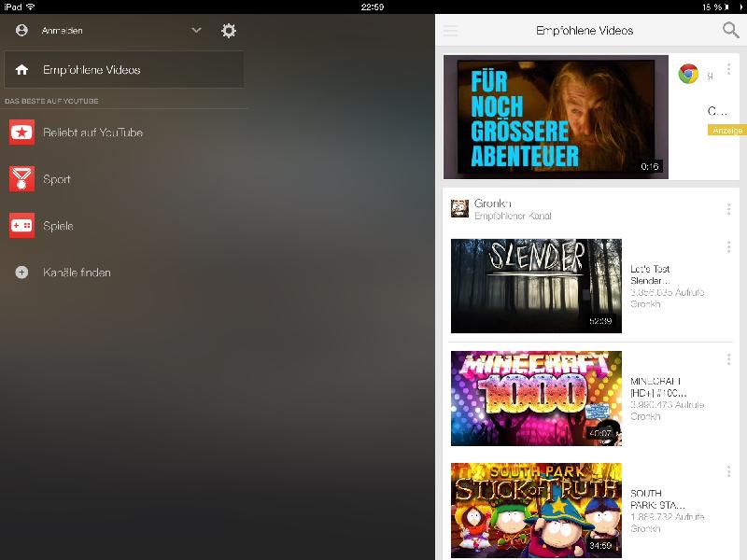Tap the Anmelden sign-in text
Screen dimensions: 747x560
(63, 31)
